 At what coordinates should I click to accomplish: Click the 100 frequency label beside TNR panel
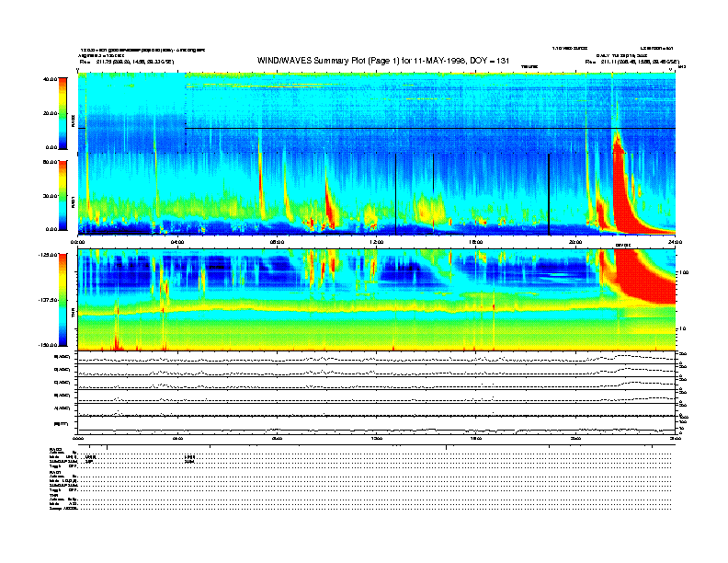tap(684, 272)
